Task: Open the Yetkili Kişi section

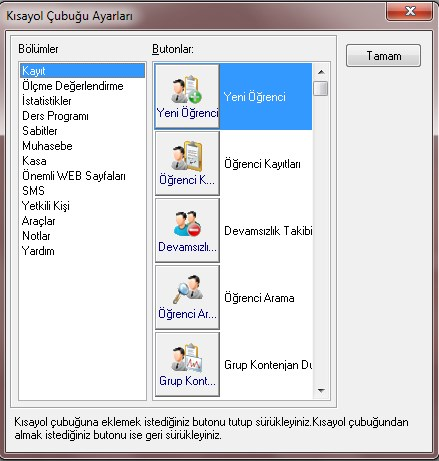Action: click(46, 206)
